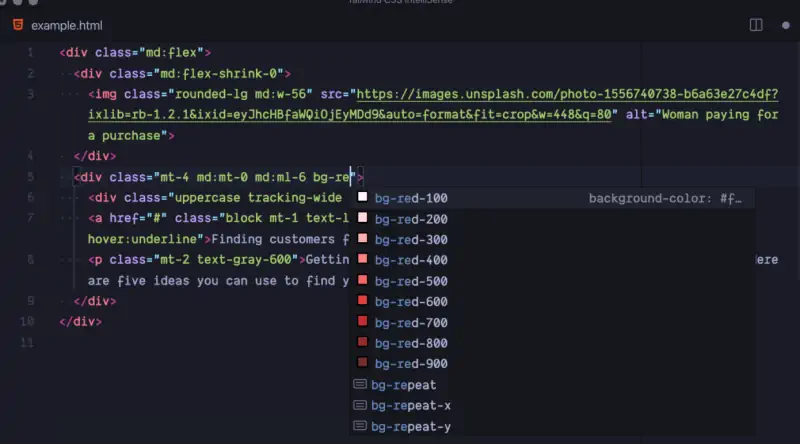Select bg-red-100 suggestion
800x444 pixels.
click(x=552, y=198)
